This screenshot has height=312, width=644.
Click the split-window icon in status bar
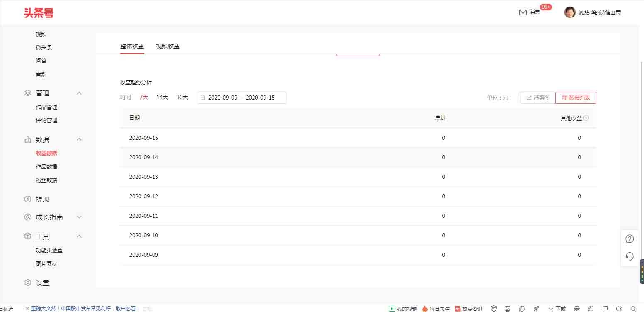(x=605, y=309)
